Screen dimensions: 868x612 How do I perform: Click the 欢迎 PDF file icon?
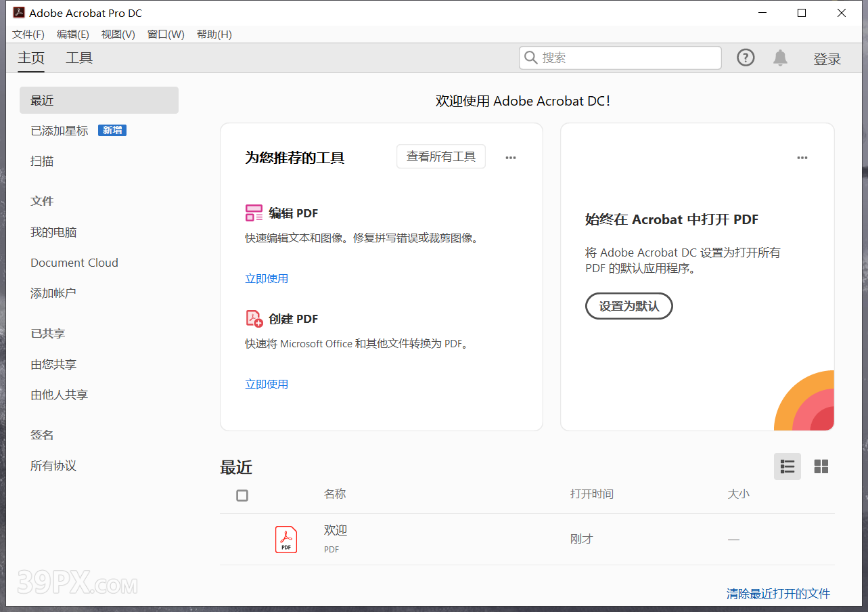(x=286, y=540)
